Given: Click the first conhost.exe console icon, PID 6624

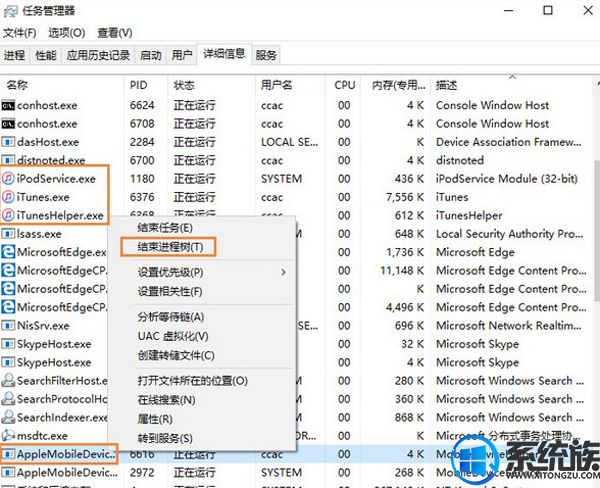Looking at the screenshot, I should 8,105.
